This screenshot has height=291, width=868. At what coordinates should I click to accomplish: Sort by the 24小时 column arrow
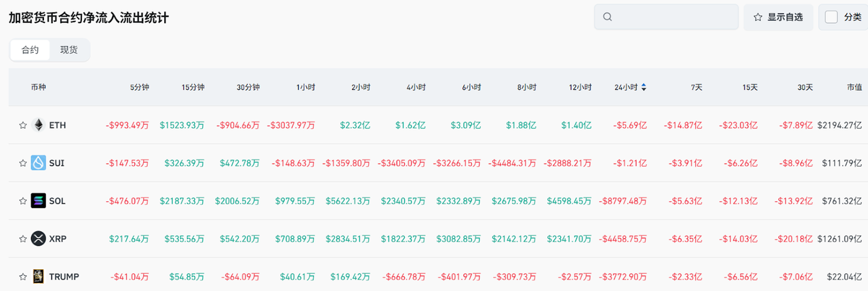click(x=644, y=88)
